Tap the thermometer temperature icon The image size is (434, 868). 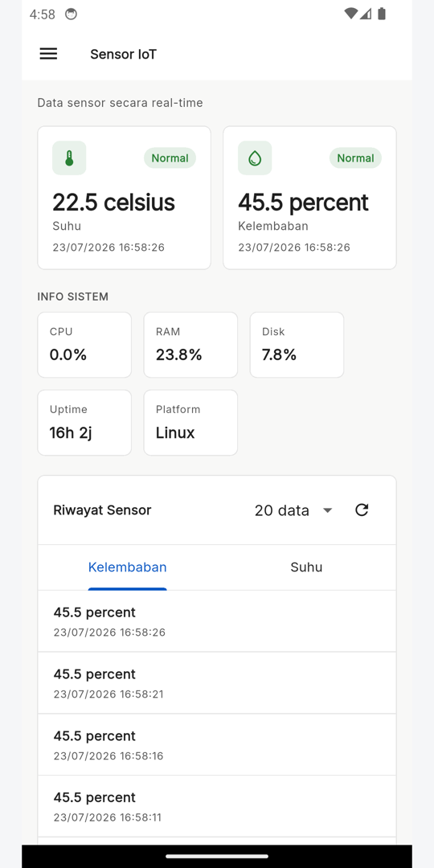[x=69, y=158]
